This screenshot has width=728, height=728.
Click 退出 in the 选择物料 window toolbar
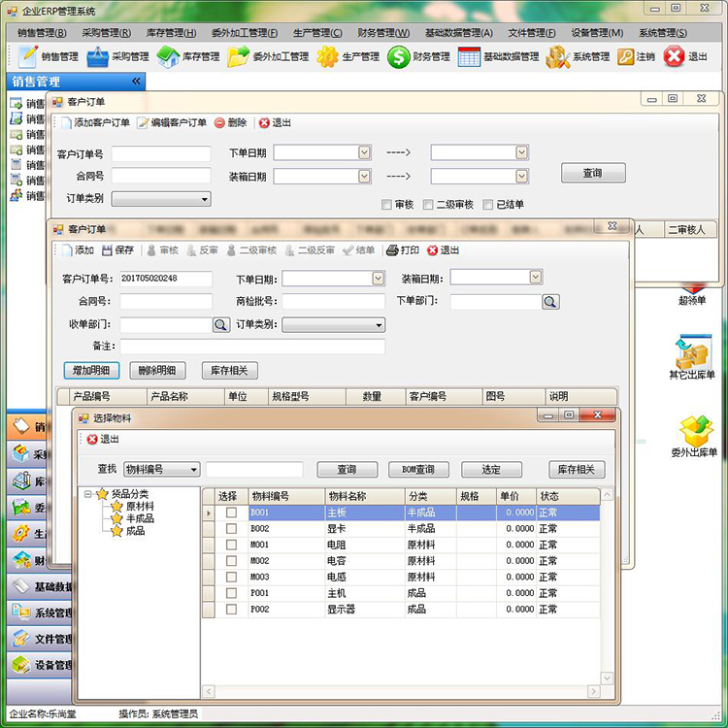coord(103,439)
